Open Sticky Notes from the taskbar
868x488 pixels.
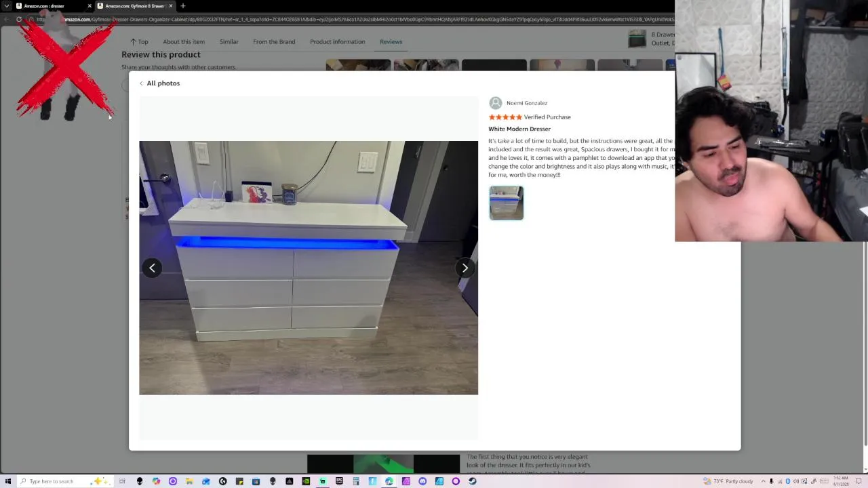[239, 481]
